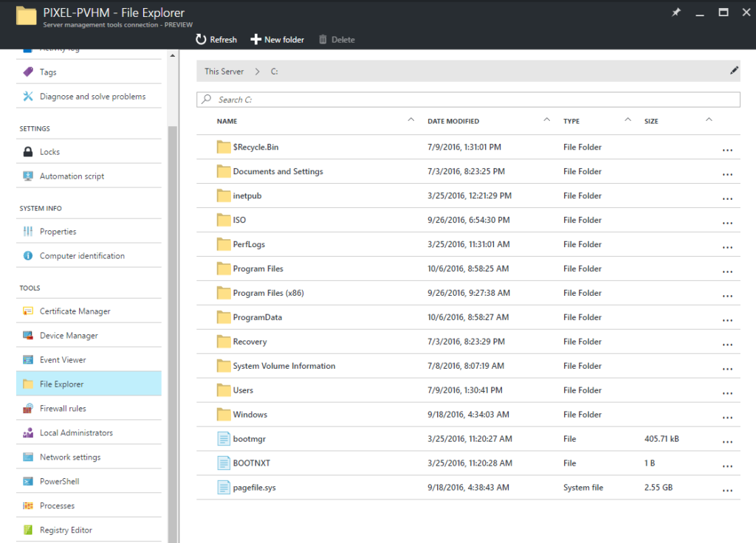The width and height of the screenshot is (756, 543).
Task: Focus the Search C: input field
Action: (468, 100)
